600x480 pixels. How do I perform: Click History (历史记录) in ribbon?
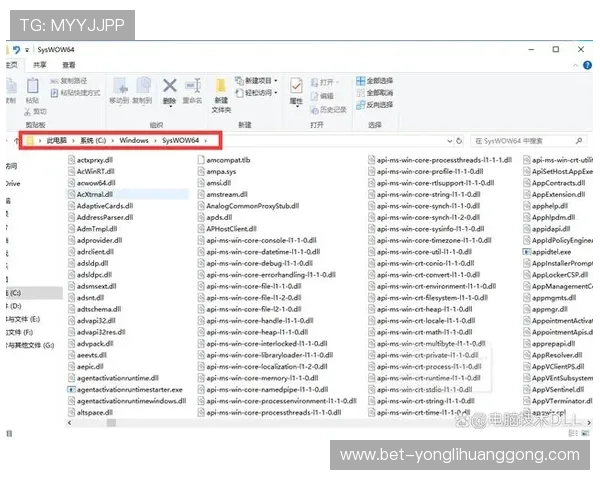(x=328, y=110)
